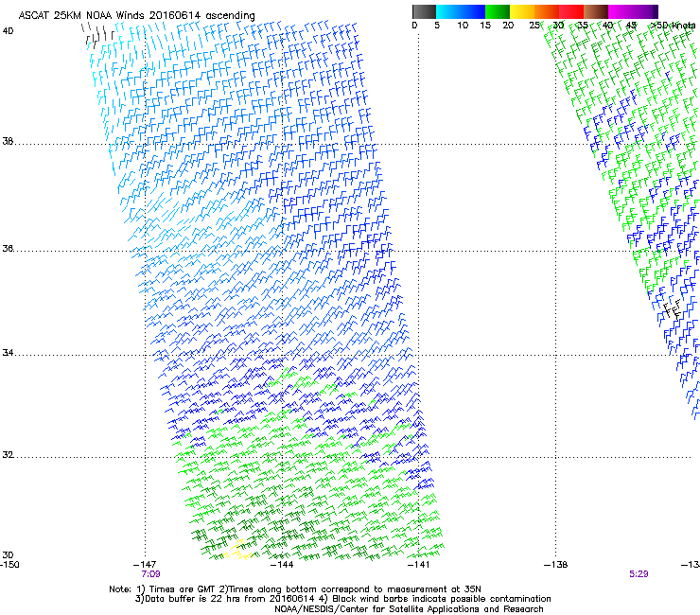
Task: Click the note line starting '3)Data buffer is 22 hrs'
Action: 342,599
